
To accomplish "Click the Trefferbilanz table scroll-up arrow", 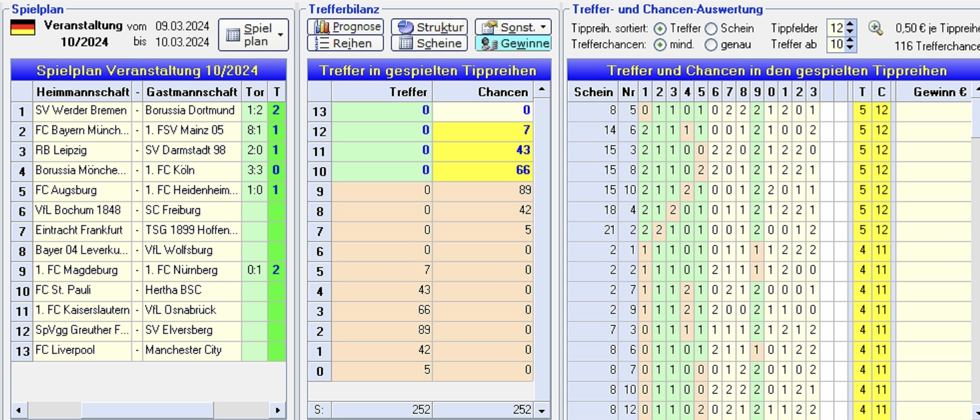I will 543,91.
